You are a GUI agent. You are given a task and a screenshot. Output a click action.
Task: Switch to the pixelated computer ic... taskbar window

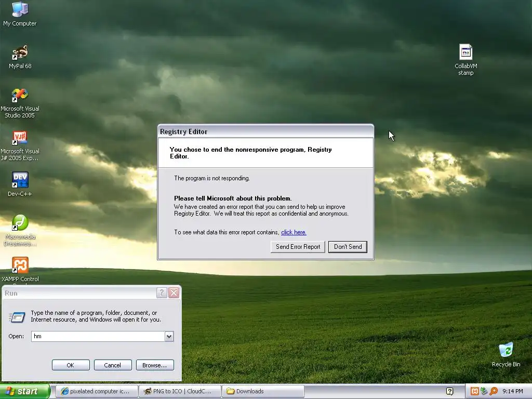tap(96, 391)
